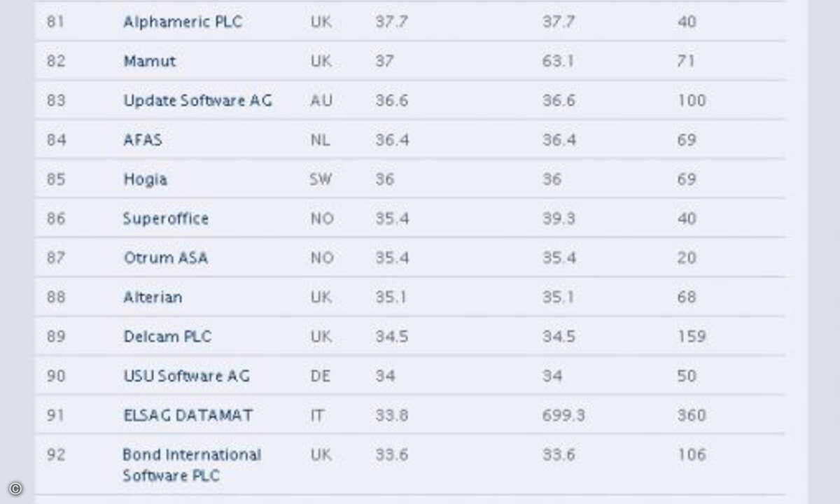
Task: Click the copyright symbol icon
Action: [x=16, y=489]
